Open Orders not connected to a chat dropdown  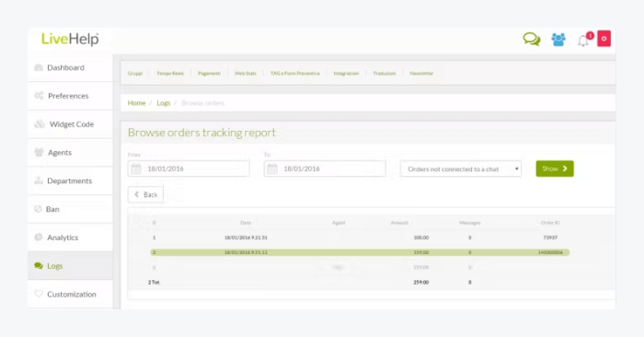tap(461, 168)
